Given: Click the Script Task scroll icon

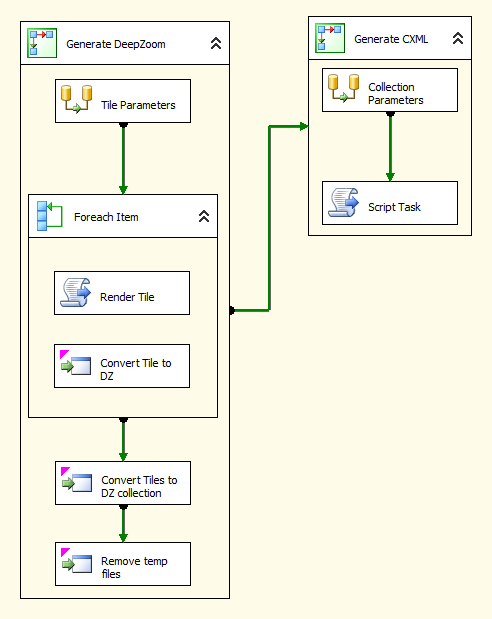Looking at the screenshot, I should click(x=344, y=203).
